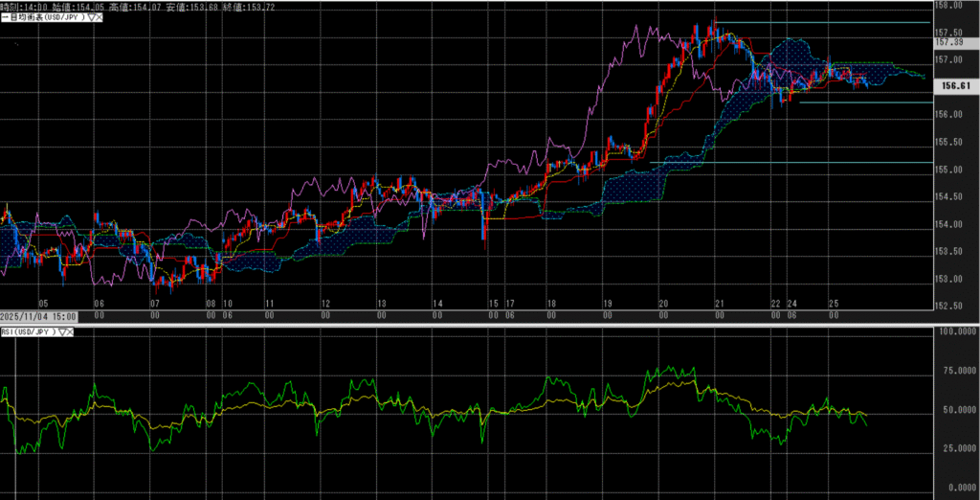Image resolution: width=980 pixels, height=500 pixels.
Task: Open the RSI(USD/JPY) dropdown triangle
Action: pyautogui.click(x=62, y=332)
